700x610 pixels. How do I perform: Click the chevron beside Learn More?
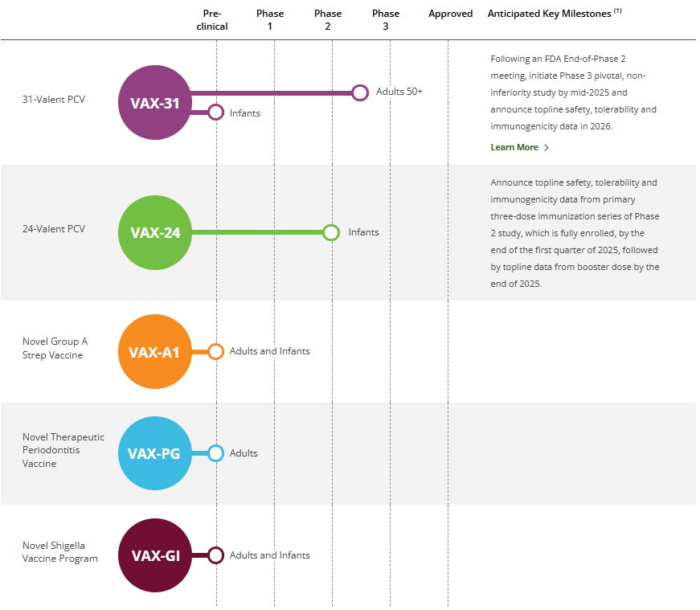click(x=546, y=148)
